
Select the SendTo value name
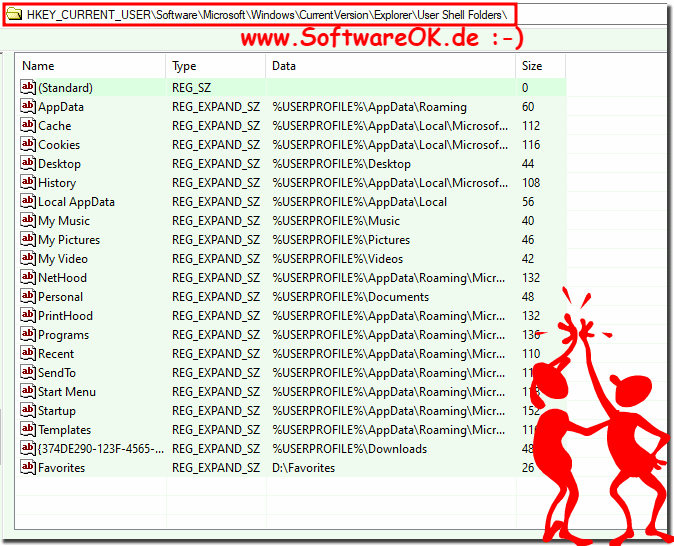57,372
